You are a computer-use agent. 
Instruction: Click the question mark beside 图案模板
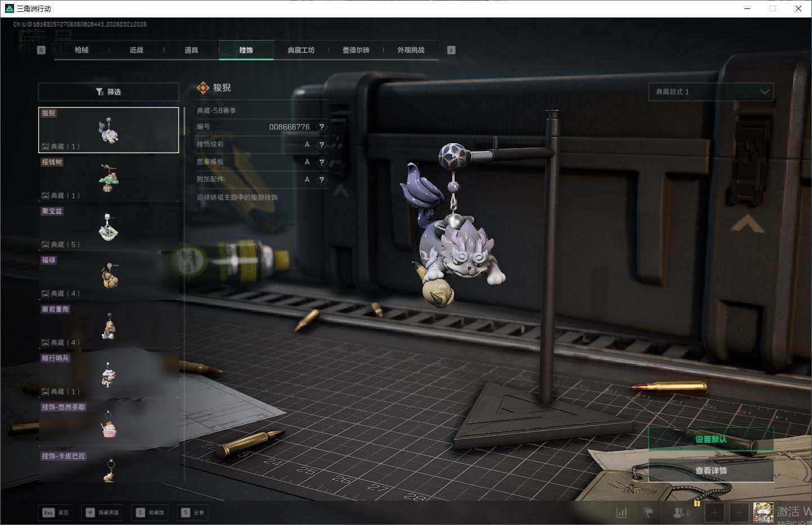(x=322, y=162)
